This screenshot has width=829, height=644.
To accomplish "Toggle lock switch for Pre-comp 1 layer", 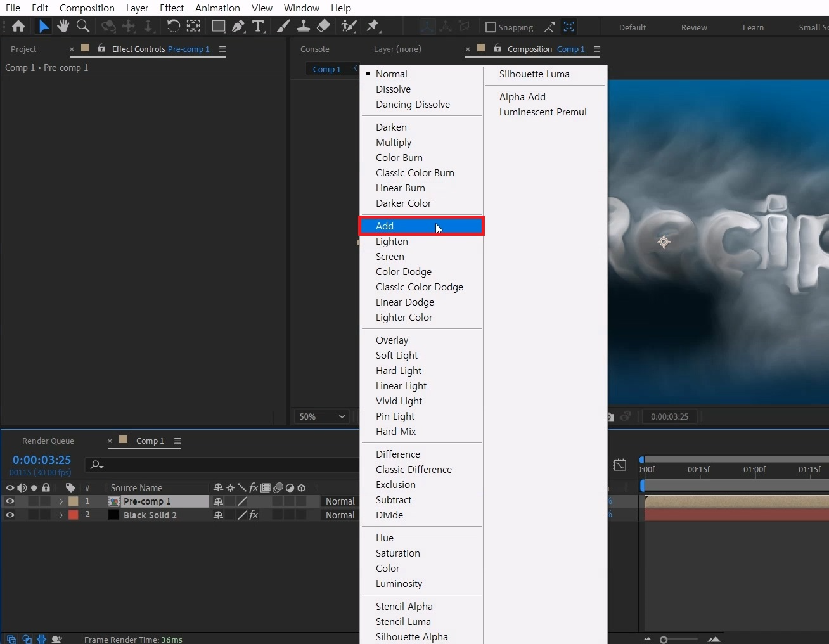I will click(46, 501).
